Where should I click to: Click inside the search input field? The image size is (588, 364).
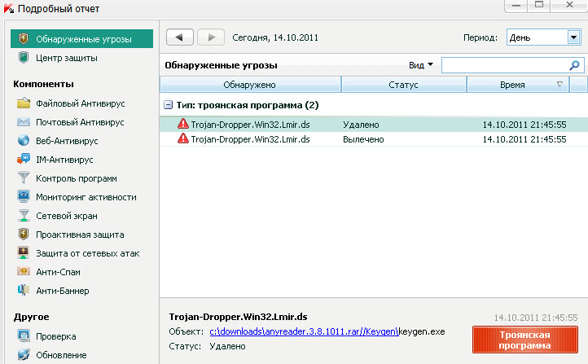(x=503, y=65)
